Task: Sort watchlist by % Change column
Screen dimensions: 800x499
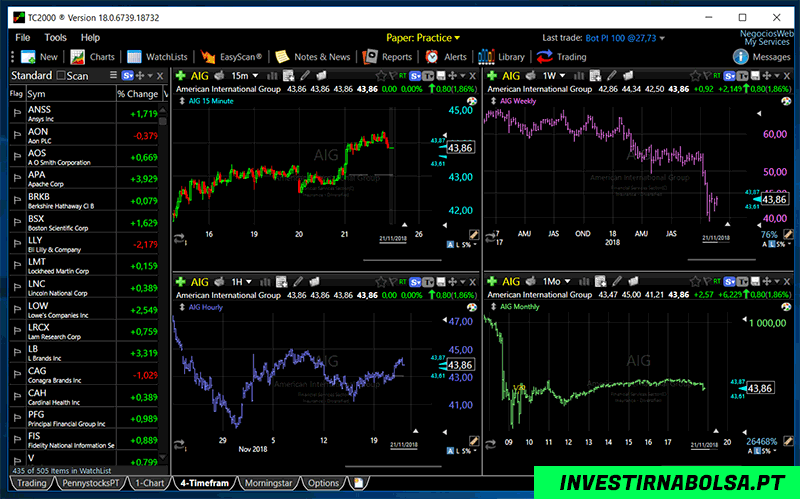Action: 138,94
